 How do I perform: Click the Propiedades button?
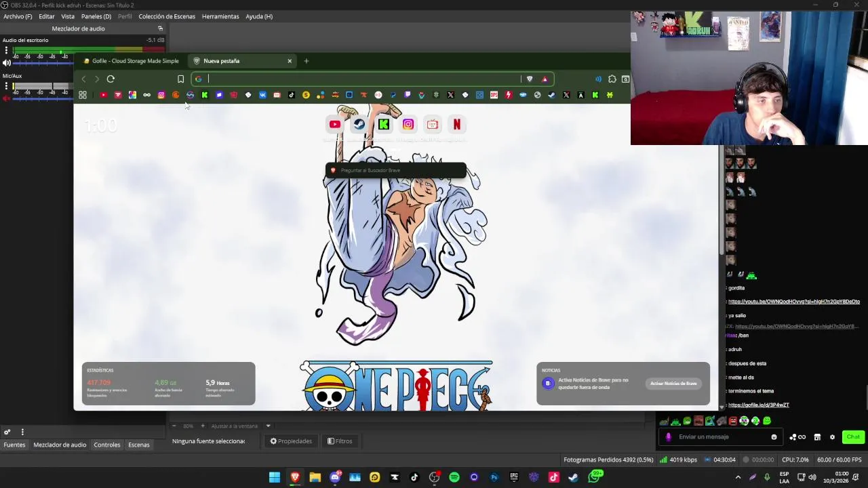coord(292,441)
